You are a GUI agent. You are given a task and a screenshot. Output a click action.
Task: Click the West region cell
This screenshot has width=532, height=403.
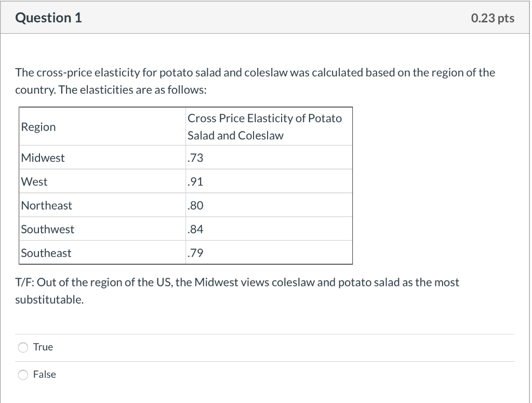pos(33,181)
